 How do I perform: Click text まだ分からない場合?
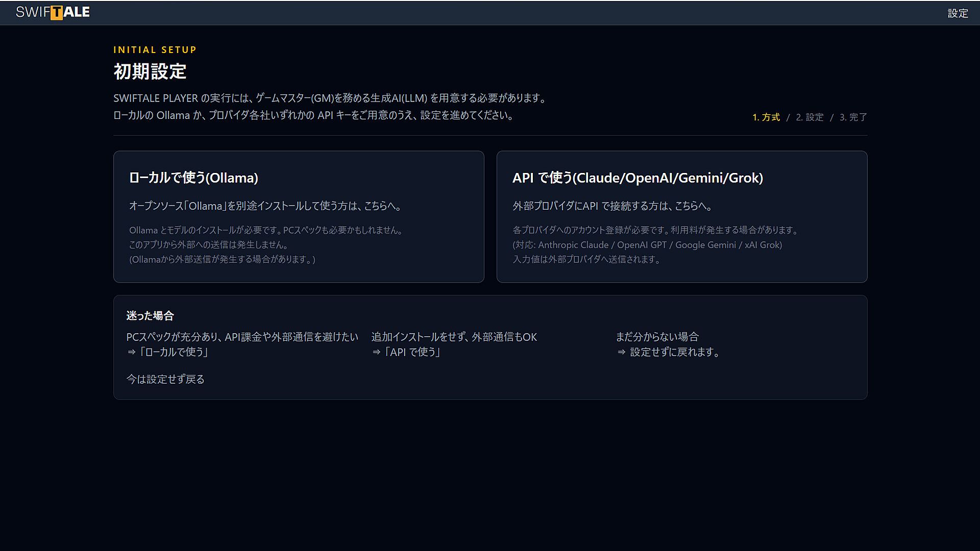[657, 337]
